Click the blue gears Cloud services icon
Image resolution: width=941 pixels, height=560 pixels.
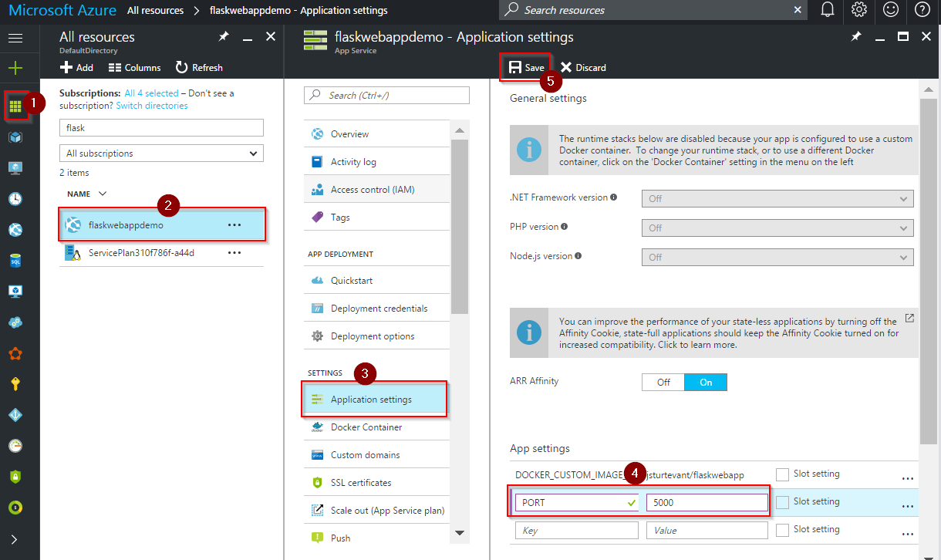15,322
